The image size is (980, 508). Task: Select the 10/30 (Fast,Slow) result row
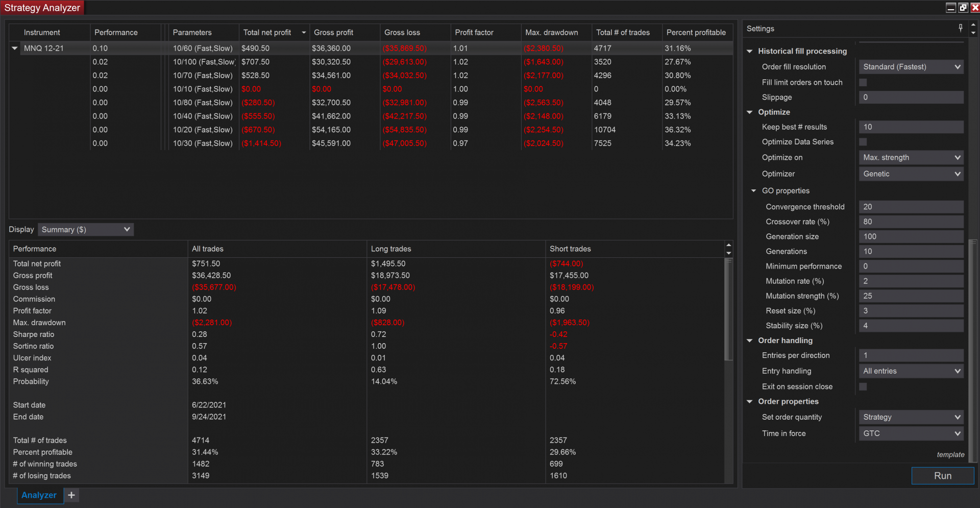tap(371, 143)
